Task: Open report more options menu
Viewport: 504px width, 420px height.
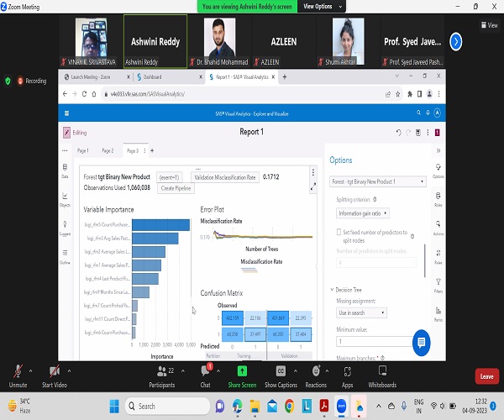Action: (428, 133)
